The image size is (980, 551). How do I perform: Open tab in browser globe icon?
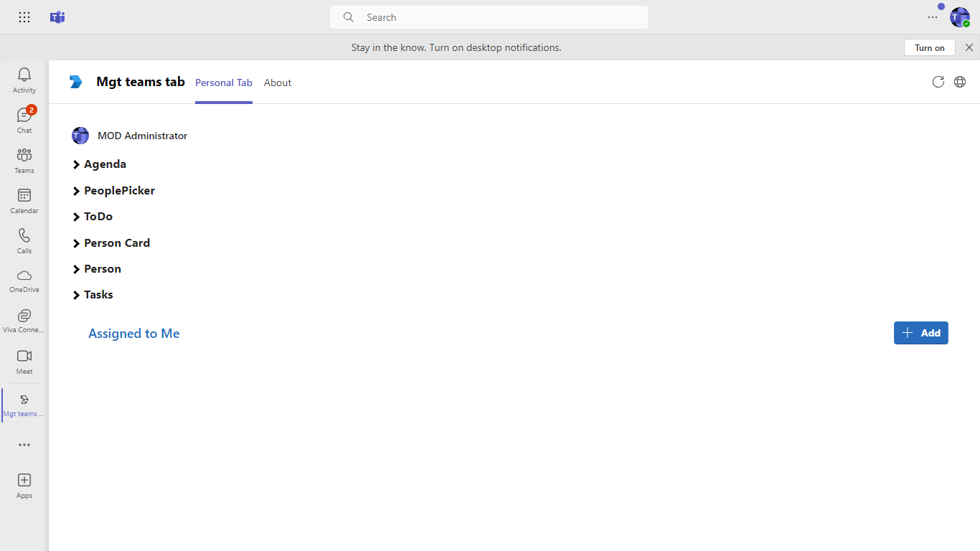pyautogui.click(x=960, y=82)
